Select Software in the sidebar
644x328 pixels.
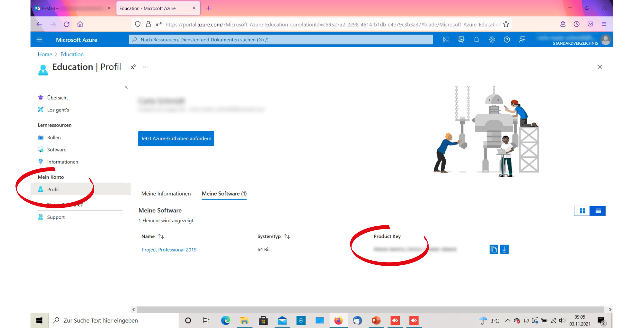(57, 150)
